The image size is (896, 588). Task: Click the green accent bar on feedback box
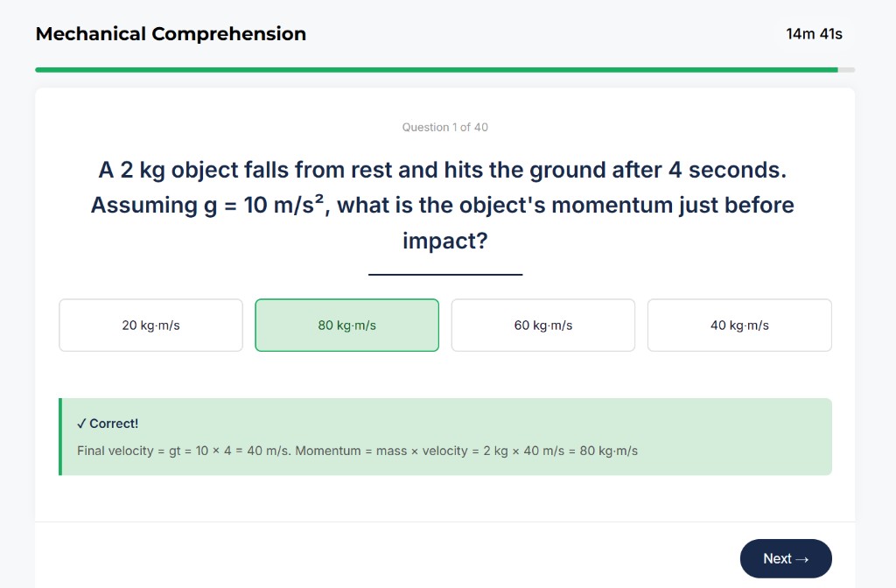tap(60, 436)
